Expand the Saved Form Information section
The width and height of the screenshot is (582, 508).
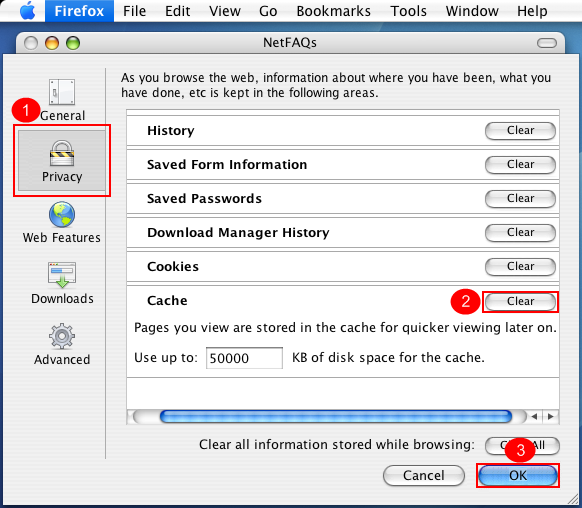click(x=227, y=165)
